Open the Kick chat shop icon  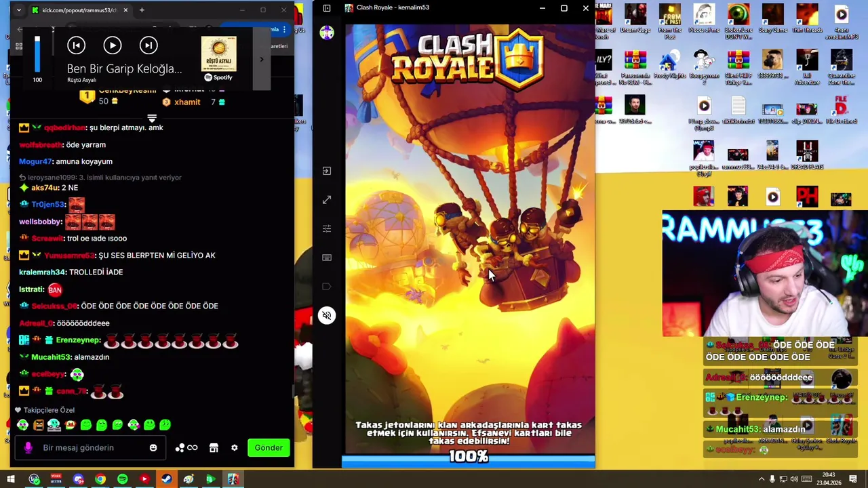pyautogui.click(x=214, y=448)
